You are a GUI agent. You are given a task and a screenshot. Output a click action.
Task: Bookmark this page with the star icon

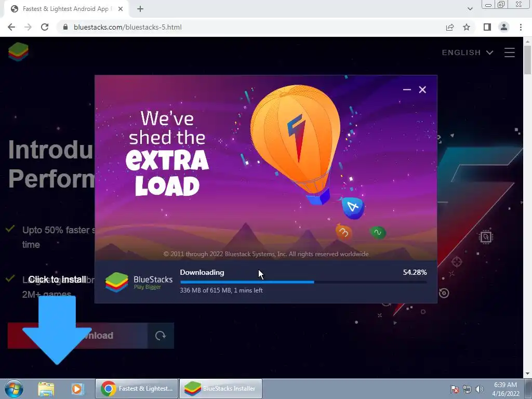pyautogui.click(x=467, y=27)
